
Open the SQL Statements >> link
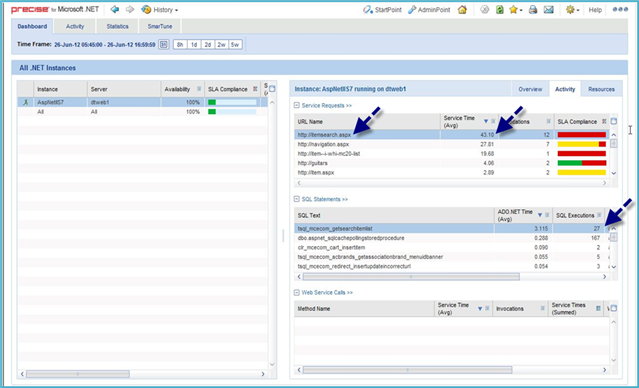click(x=324, y=199)
